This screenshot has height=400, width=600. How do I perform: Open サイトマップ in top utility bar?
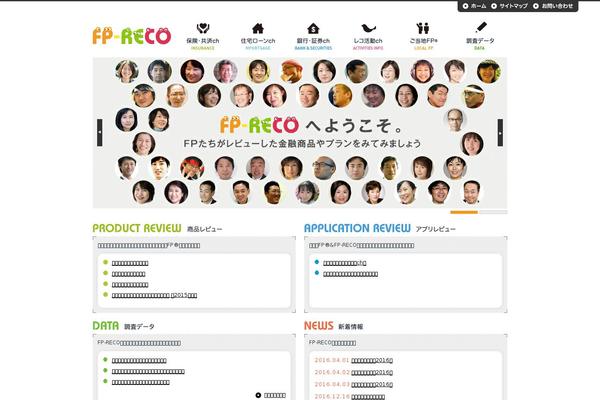click(509, 6)
